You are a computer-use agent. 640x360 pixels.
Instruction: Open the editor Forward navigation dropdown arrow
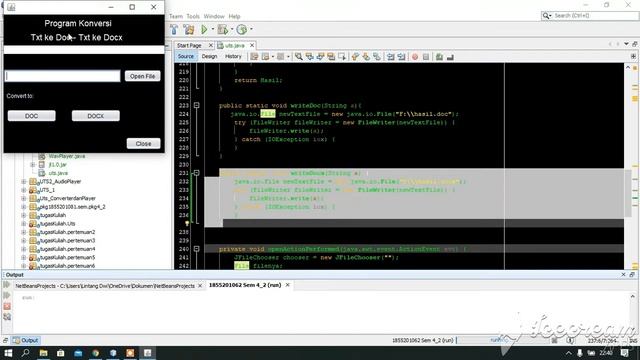coord(288,57)
